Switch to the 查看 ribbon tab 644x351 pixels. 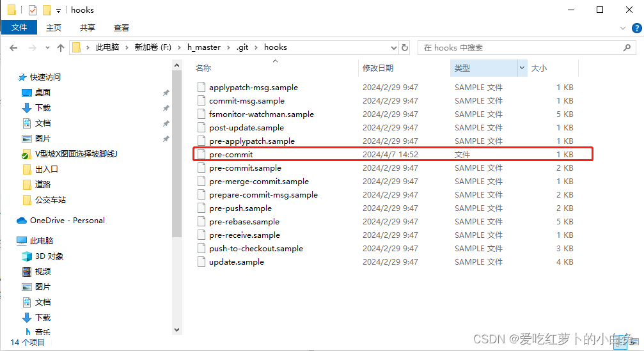click(x=121, y=27)
